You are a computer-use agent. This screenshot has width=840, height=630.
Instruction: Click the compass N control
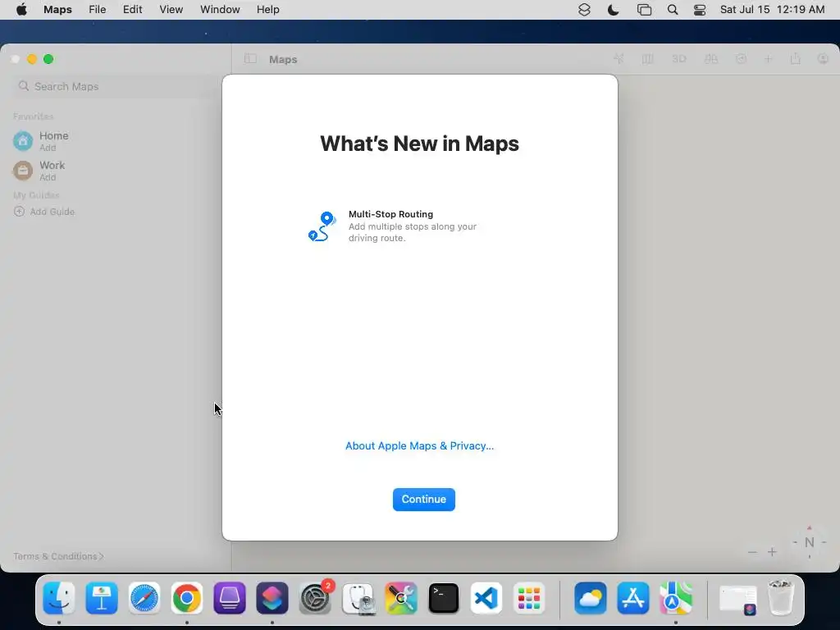pos(810,542)
